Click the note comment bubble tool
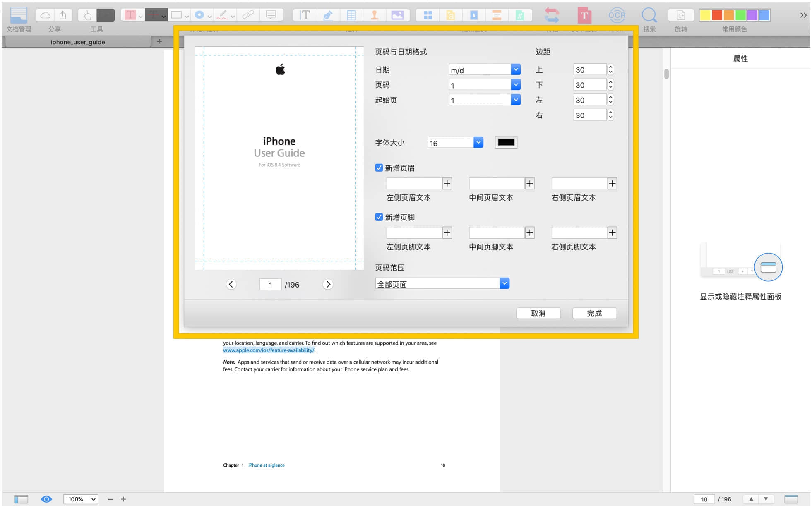The height and width of the screenshot is (508, 812). click(x=271, y=15)
